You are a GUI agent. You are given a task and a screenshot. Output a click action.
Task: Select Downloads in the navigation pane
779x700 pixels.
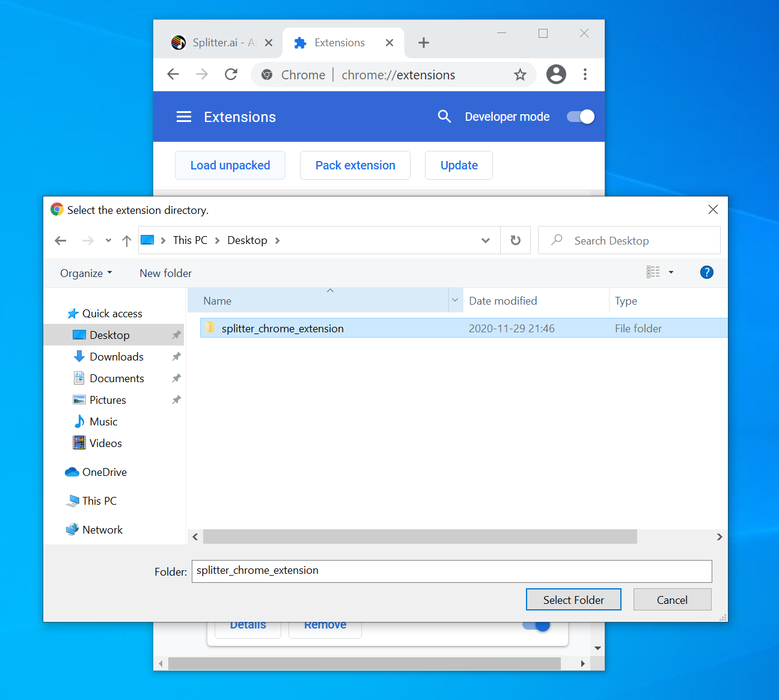pos(117,357)
